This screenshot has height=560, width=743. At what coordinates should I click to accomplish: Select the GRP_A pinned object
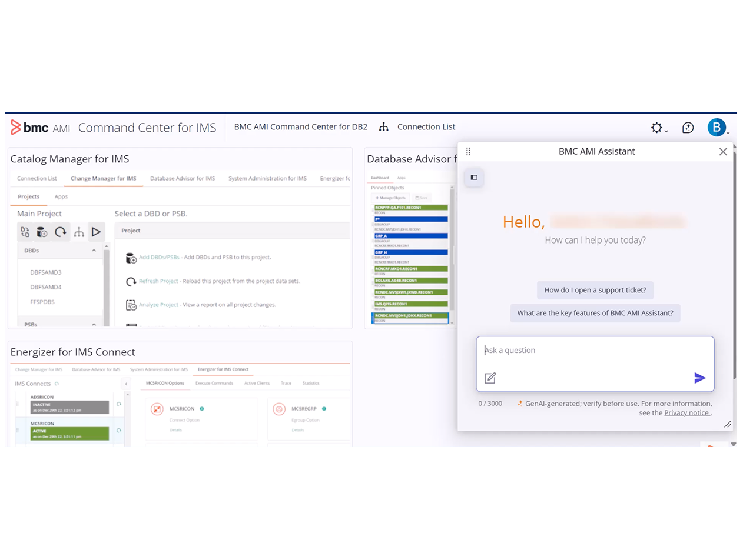[x=410, y=235]
